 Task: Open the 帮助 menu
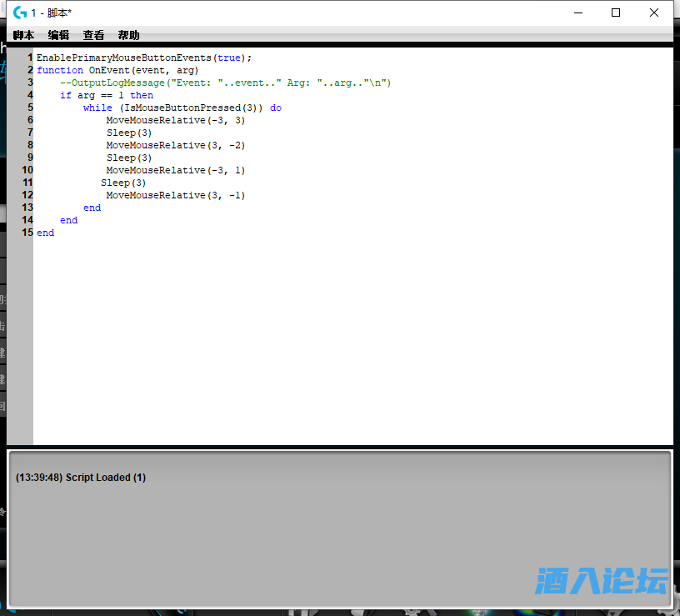pyautogui.click(x=128, y=35)
